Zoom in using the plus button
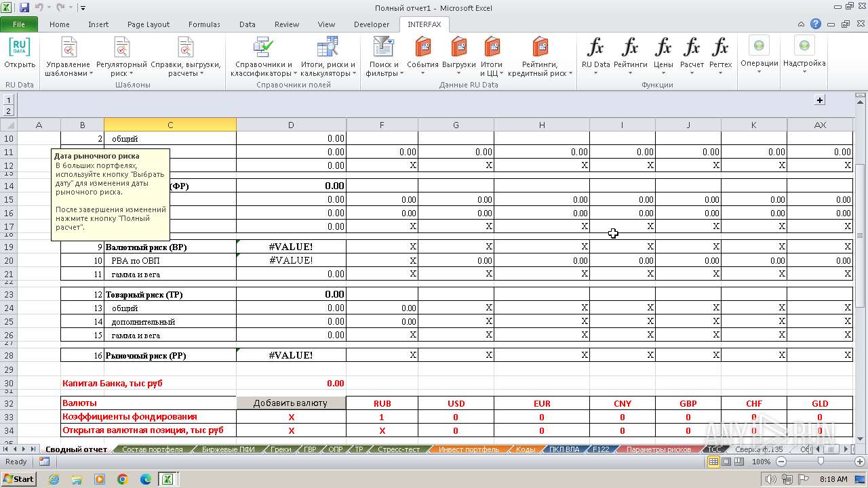 (860, 462)
